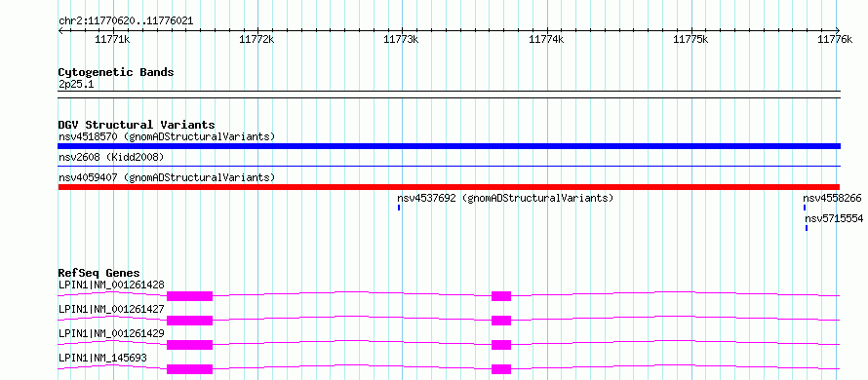Select the narrow exon of NM_001261429
The height and width of the screenshot is (380, 868).
click(501, 345)
